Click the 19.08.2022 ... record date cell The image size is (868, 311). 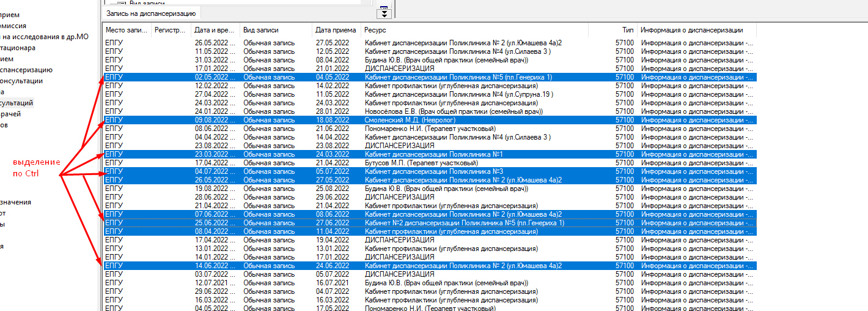(215, 189)
